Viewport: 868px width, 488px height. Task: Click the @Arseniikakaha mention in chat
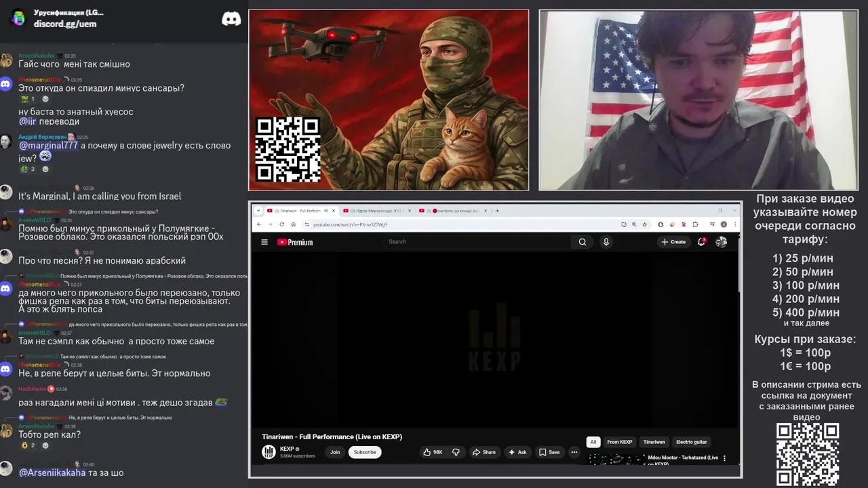coord(52,472)
